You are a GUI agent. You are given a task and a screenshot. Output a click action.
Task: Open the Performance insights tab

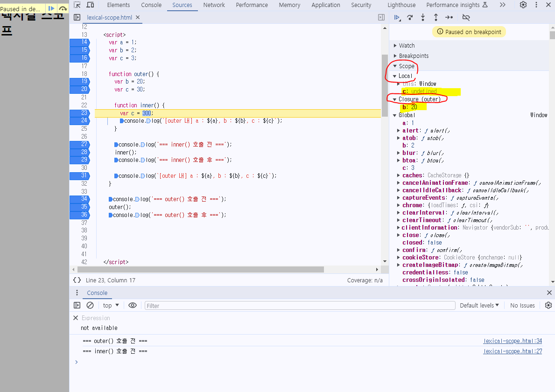tap(456, 5)
